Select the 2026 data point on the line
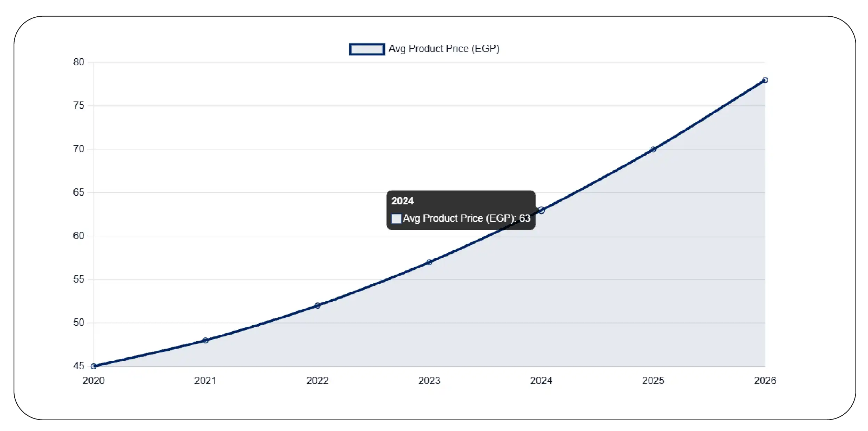The image size is (868, 431). [x=765, y=80]
